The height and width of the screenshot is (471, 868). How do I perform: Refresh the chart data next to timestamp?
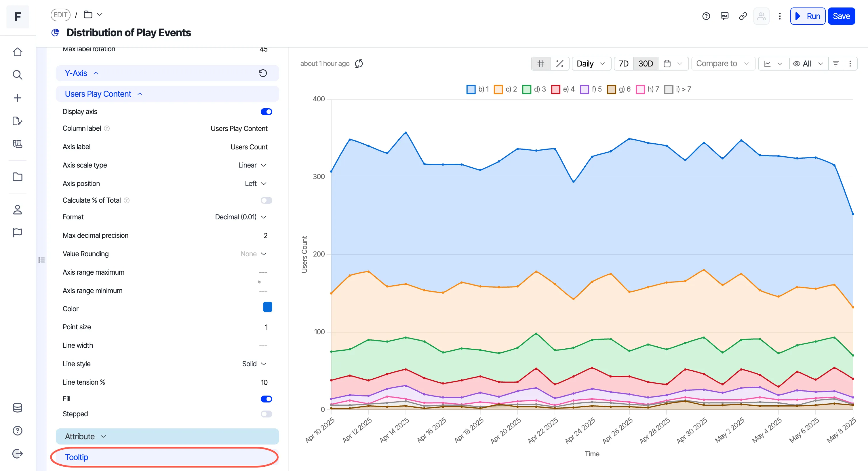coord(359,63)
